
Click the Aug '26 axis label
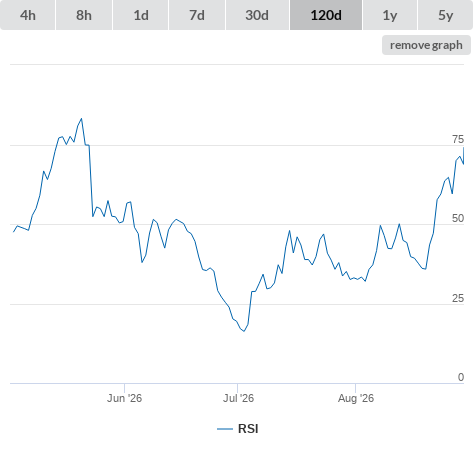[356, 398]
